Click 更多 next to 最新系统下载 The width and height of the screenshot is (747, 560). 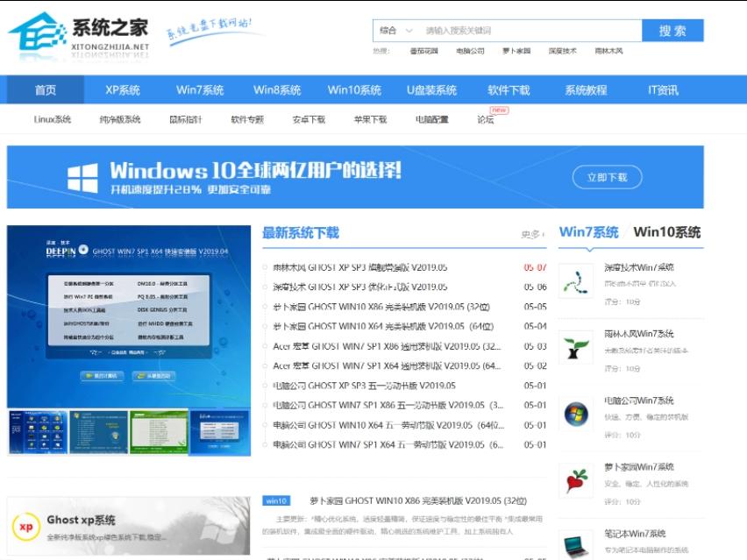click(x=532, y=234)
